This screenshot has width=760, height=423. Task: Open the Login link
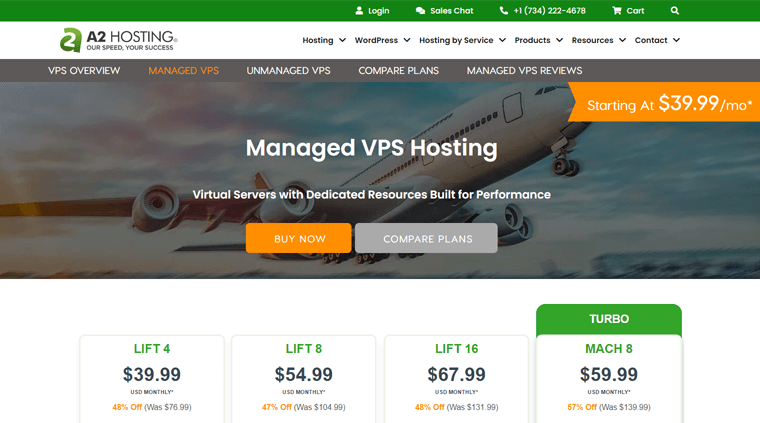click(378, 11)
